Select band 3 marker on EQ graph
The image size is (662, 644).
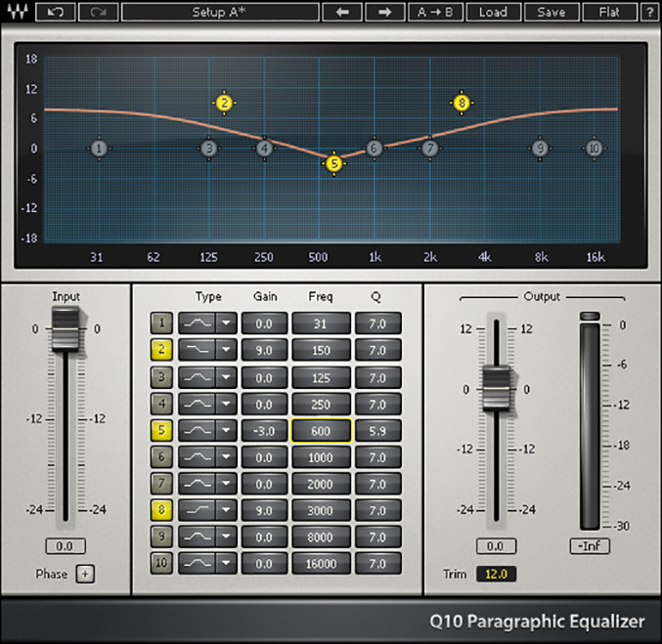tap(209, 149)
